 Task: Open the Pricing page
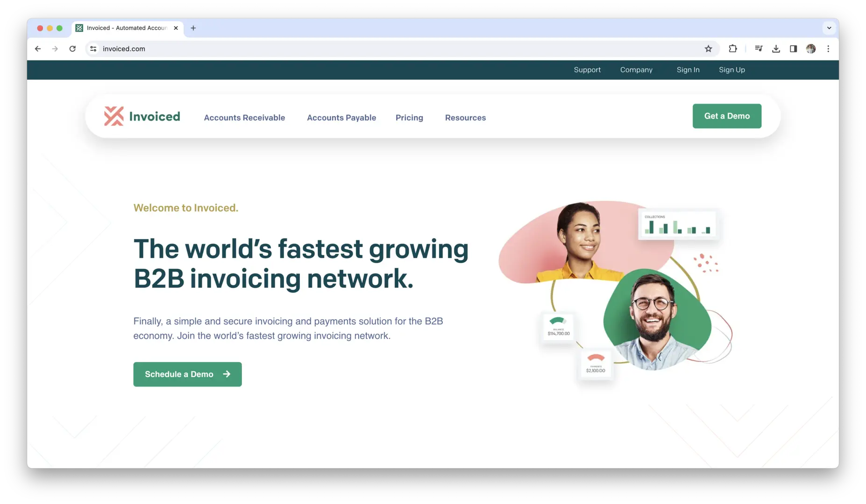click(x=409, y=118)
